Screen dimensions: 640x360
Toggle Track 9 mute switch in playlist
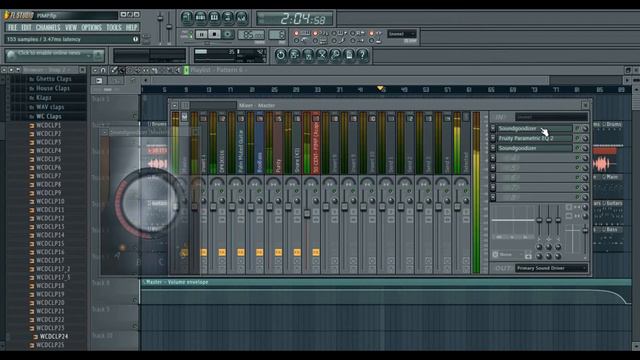click(x=134, y=326)
